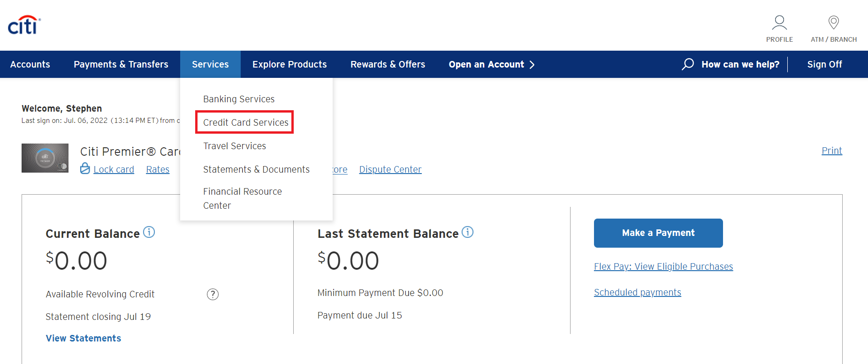Show Current Balance info icon
868x364 pixels.
click(149, 232)
